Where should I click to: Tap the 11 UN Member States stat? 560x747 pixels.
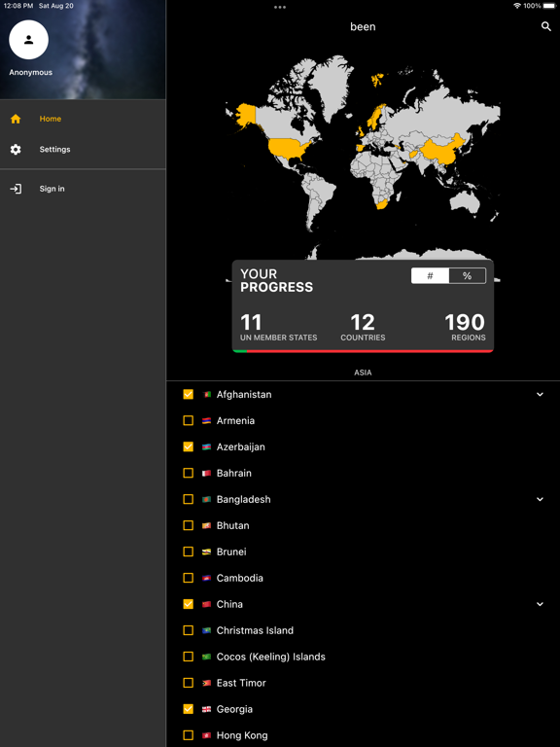[x=279, y=328]
